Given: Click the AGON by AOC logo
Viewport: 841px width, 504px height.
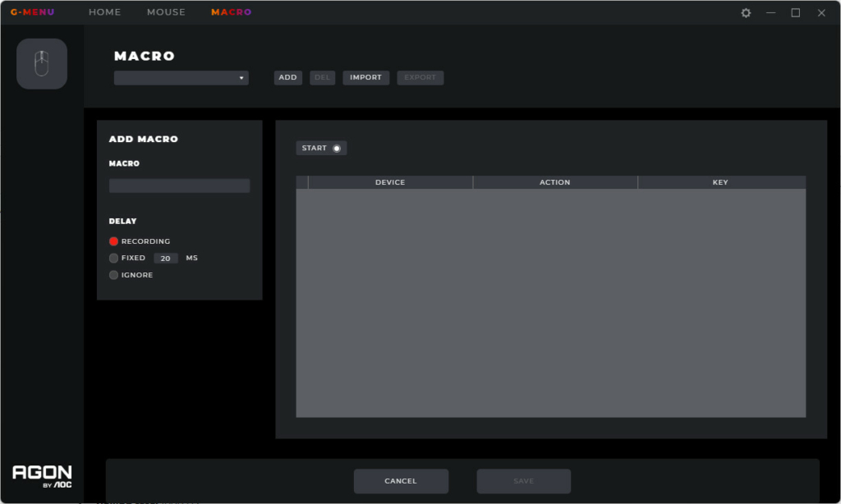Looking at the screenshot, I should pos(42,476).
